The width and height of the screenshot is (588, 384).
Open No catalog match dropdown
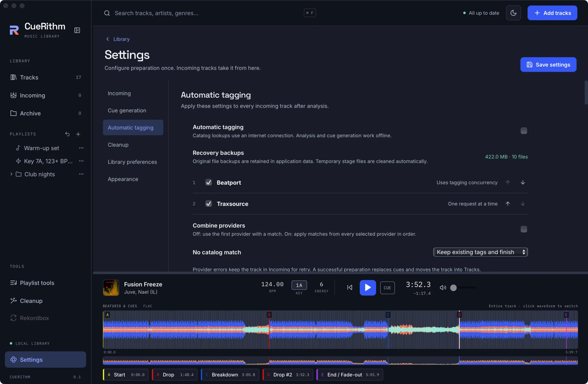(x=480, y=252)
